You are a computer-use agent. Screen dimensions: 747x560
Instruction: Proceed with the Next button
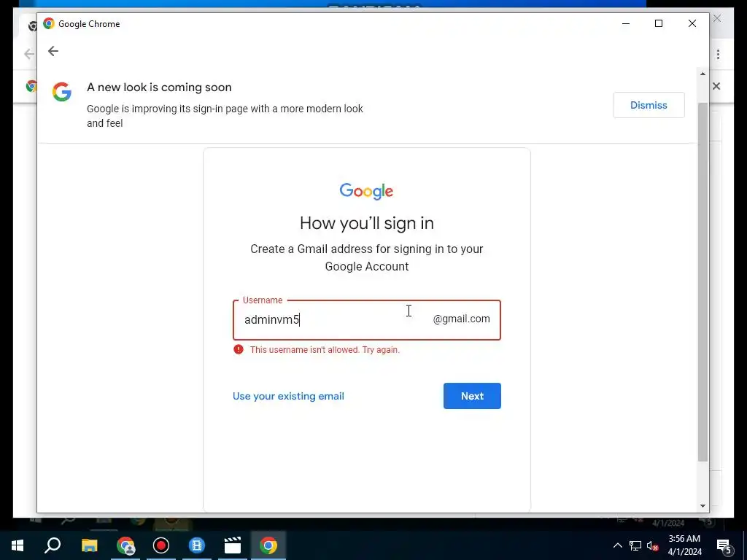point(472,396)
